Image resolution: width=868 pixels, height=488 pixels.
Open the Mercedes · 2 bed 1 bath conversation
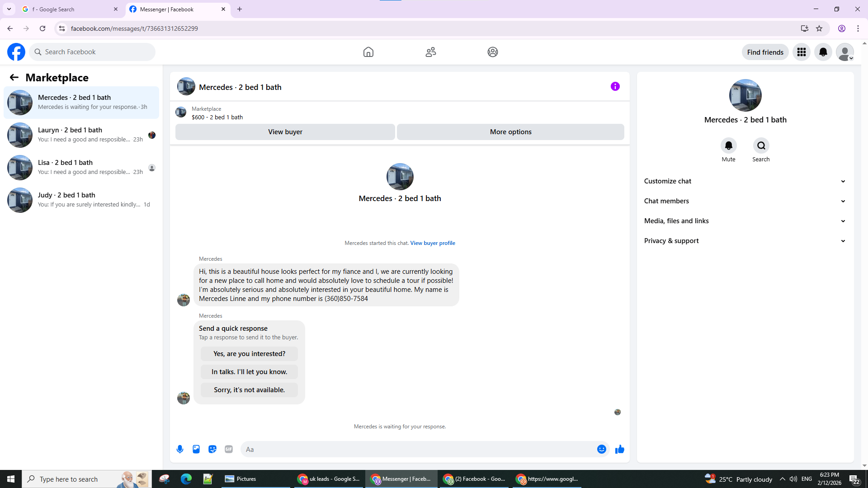[x=81, y=103]
